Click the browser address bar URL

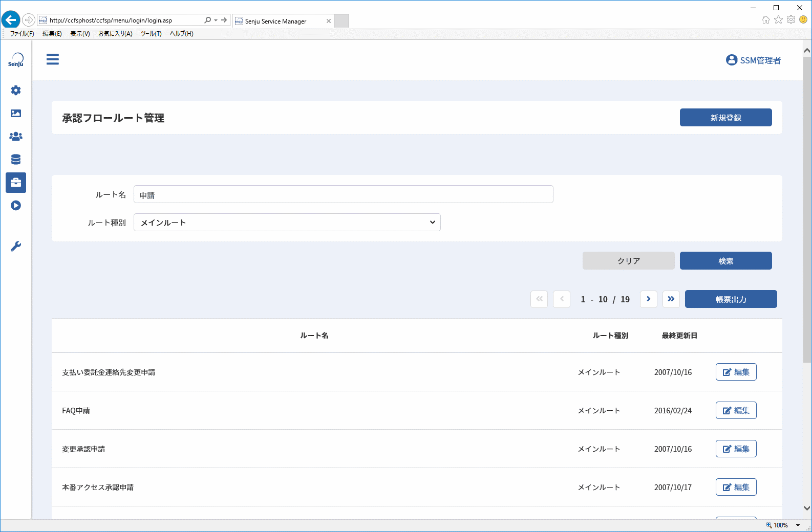tap(111, 20)
